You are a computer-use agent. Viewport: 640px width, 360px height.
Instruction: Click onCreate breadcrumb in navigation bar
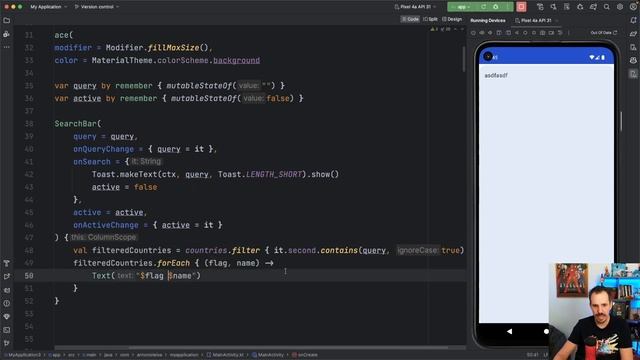[304, 355]
